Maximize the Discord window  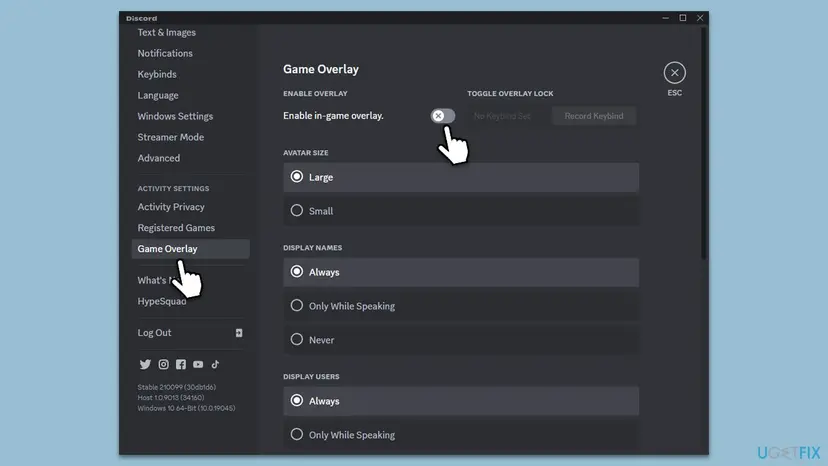coord(683,18)
